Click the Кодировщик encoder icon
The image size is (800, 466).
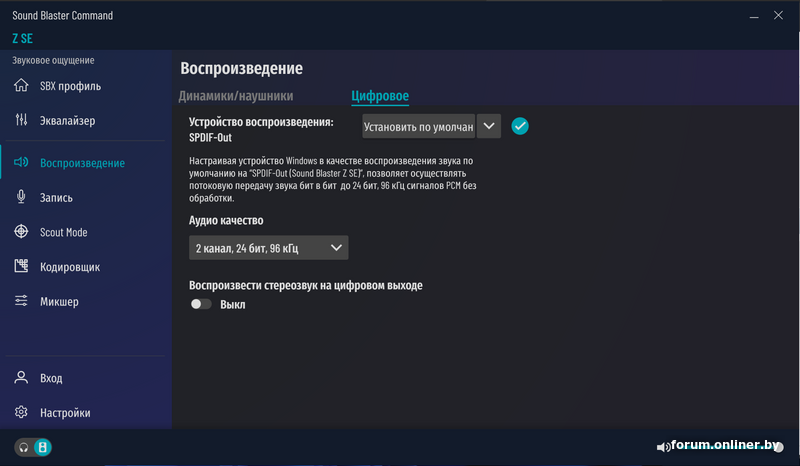[21, 266]
